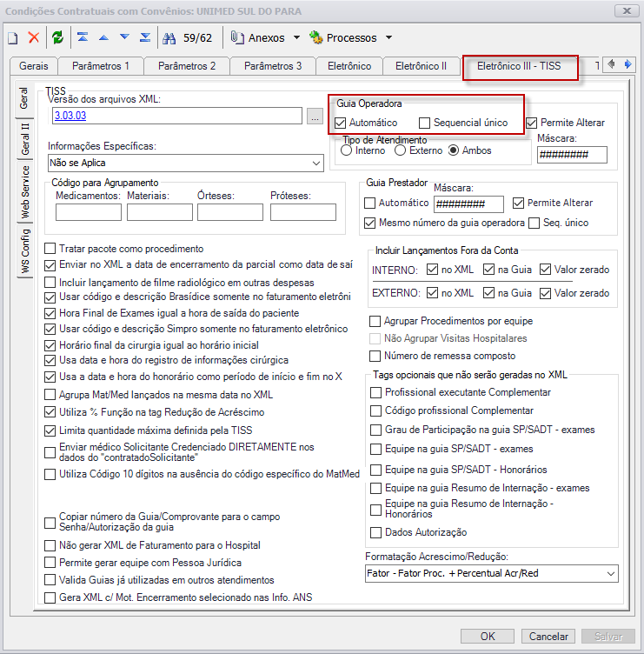Click the Anexos paperclip icon
644x654 pixels.
tap(237, 37)
